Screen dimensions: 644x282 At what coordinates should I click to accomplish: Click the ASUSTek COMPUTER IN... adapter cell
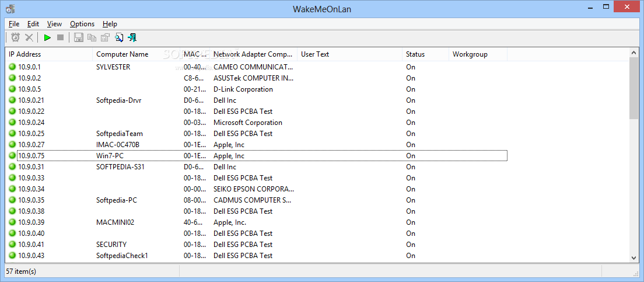pyautogui.click(x=254, y=78)
